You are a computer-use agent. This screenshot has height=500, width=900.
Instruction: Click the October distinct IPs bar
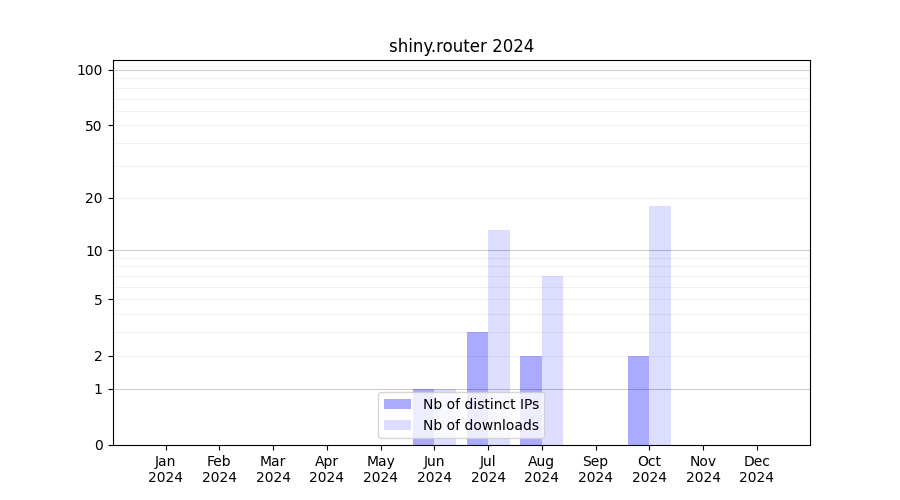(x=638, y=400)
